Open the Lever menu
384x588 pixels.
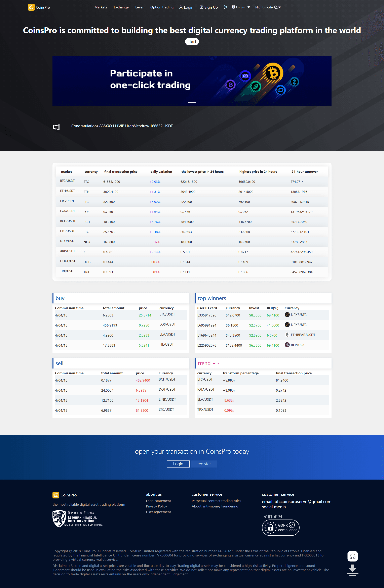[140, 7]
